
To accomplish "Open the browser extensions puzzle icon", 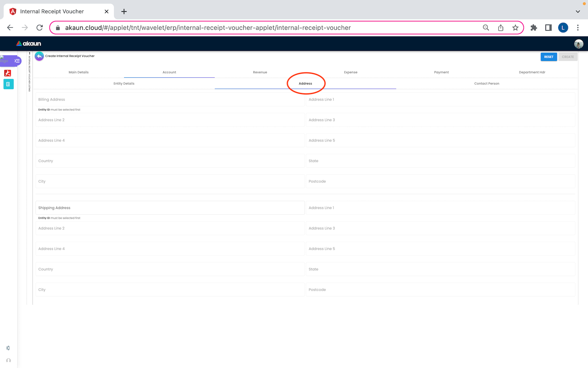I will (534, 28).
